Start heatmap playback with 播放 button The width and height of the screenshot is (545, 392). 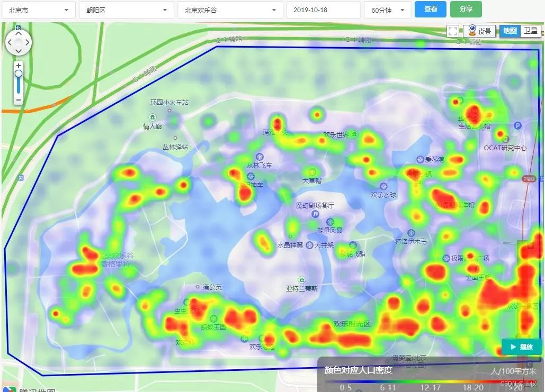point(522,347)
